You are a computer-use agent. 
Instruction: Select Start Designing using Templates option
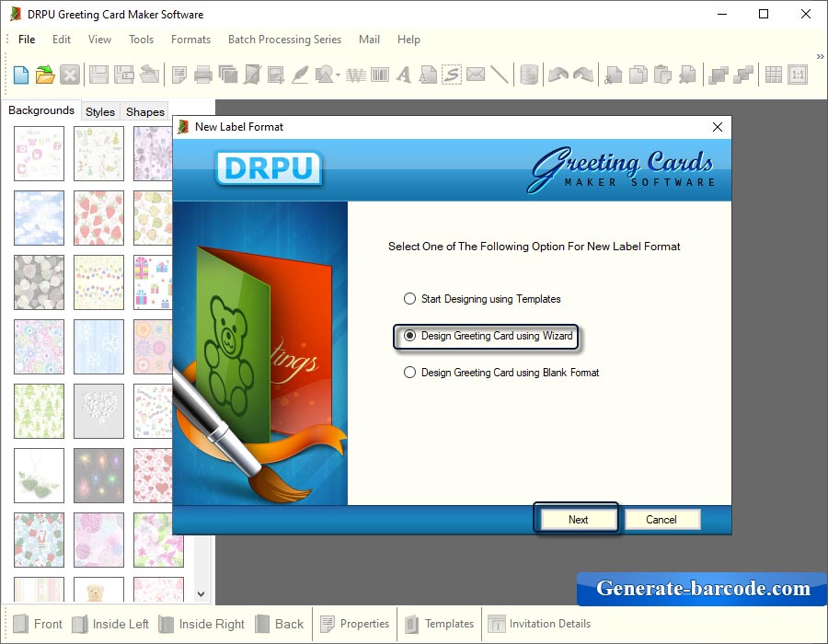click(x=482, y=299)
